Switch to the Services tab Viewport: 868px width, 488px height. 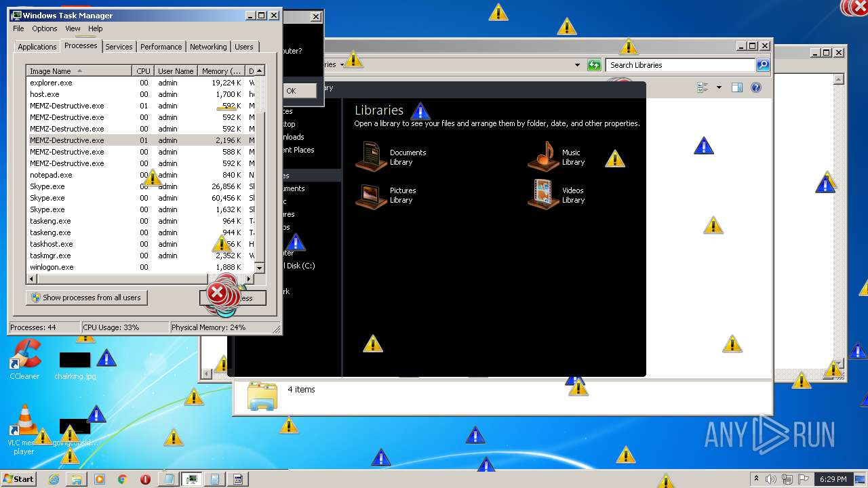pos(119,47)
